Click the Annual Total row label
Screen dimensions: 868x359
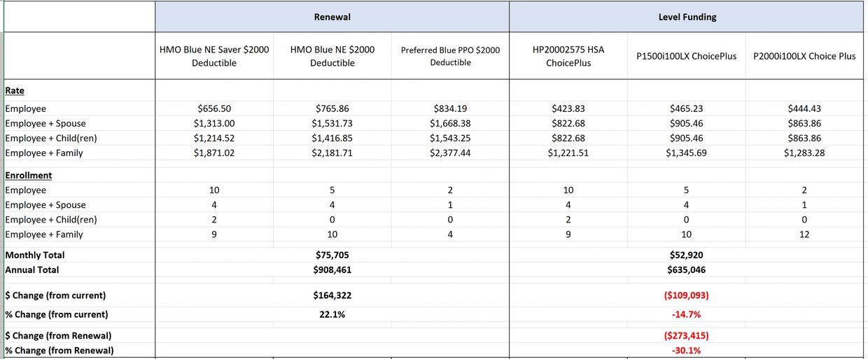[32, 269]
